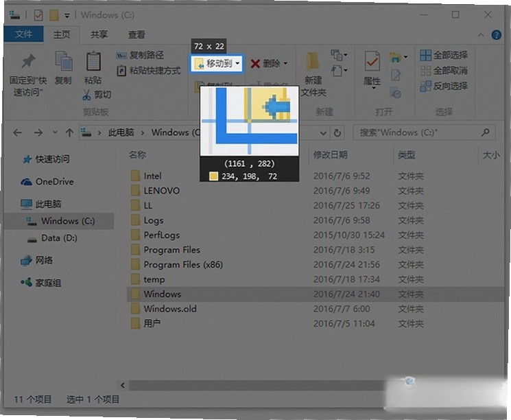Select the Cut scissors icon
The height and width of the screenshot is (420, 511).
pyautogui.click(x=86, y=95)
